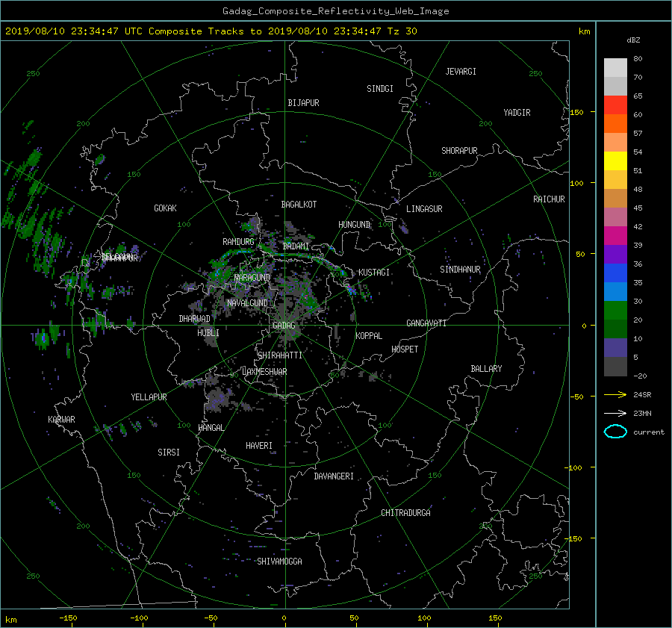Viewport: 672px width, 628px height.
Task: Click the YADGIR town label
Action: click(517, 113)
